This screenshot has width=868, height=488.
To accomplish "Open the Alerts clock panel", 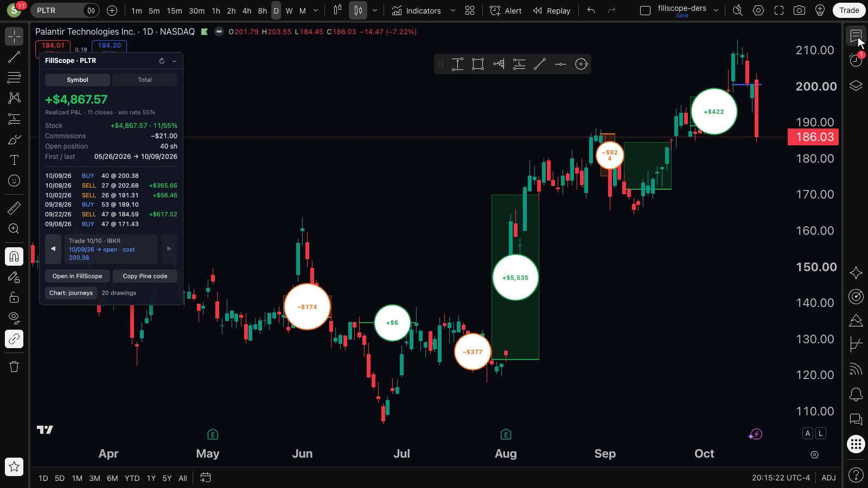I will click(856, 60).
